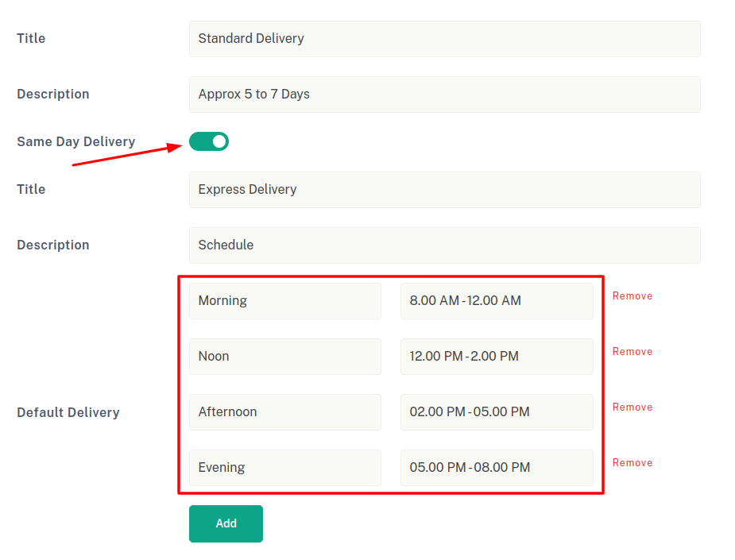The height and width of the screenshot is (560, 735).
Task: Click the Same Day Delivery label
Action: pos(76,142)
